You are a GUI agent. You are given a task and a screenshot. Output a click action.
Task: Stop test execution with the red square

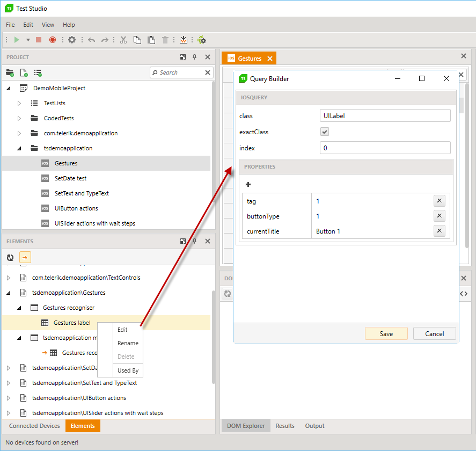[39, 40]
